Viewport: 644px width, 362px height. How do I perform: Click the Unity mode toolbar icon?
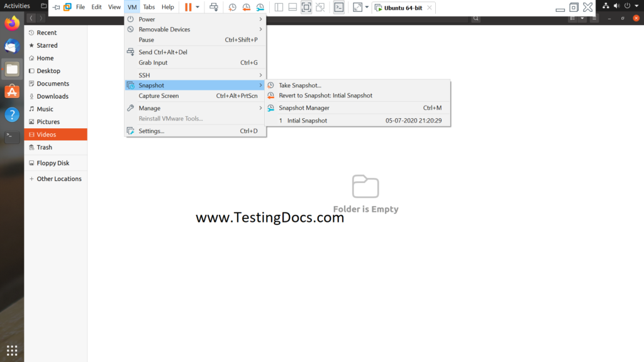point(321,7)
